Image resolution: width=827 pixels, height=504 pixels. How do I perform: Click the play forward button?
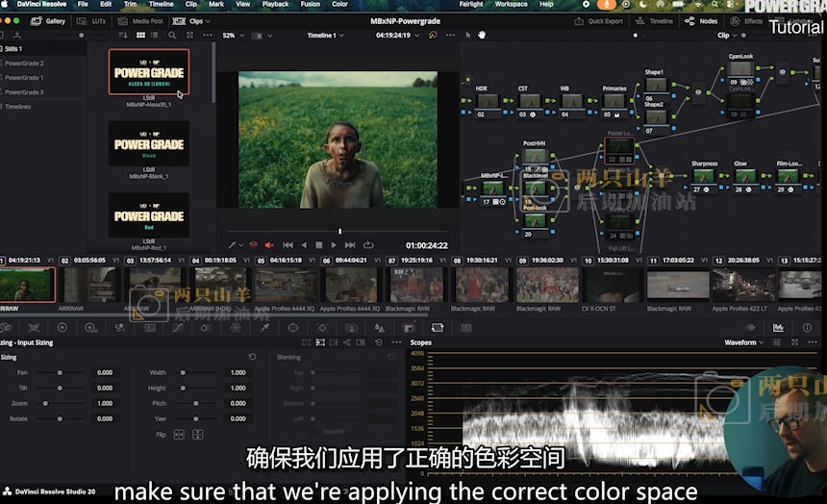pos(334,245)
